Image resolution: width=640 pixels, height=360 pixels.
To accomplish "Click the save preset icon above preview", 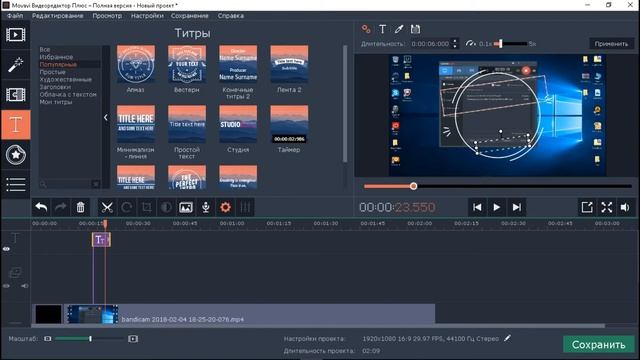I will tap(415, 29).
